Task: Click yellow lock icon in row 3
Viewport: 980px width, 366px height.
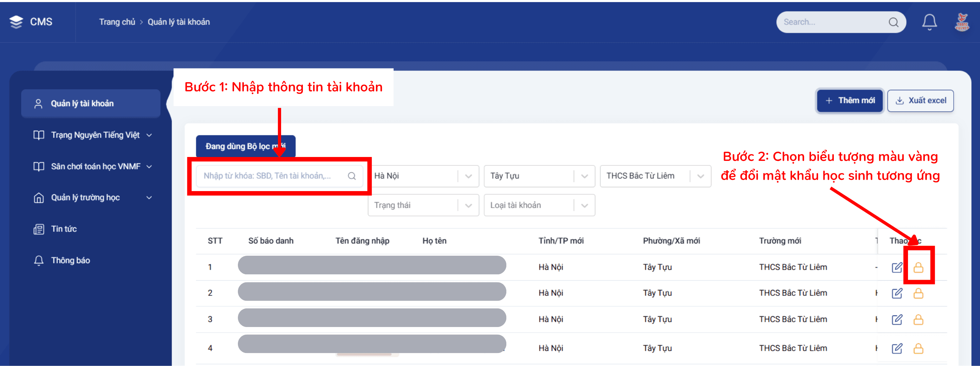Action: [x=918, y=320]
